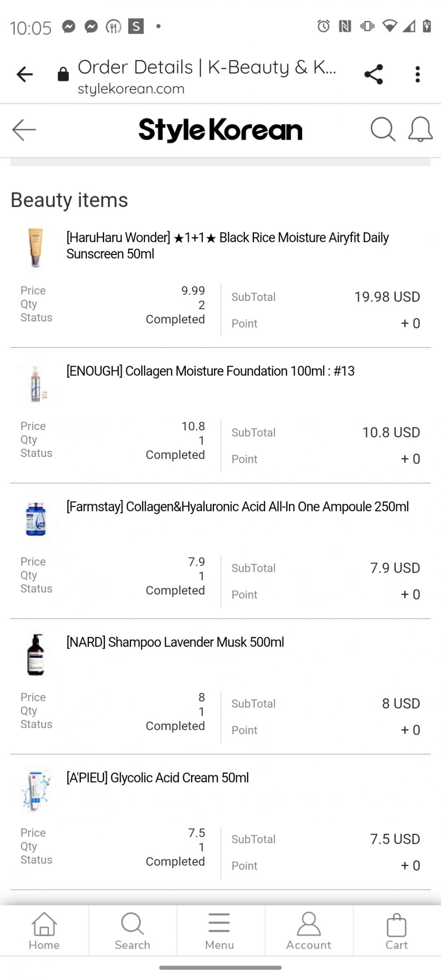
Task: Open HaruHaru Wonder Black Rice Sunscreen product
Action: 227,246
